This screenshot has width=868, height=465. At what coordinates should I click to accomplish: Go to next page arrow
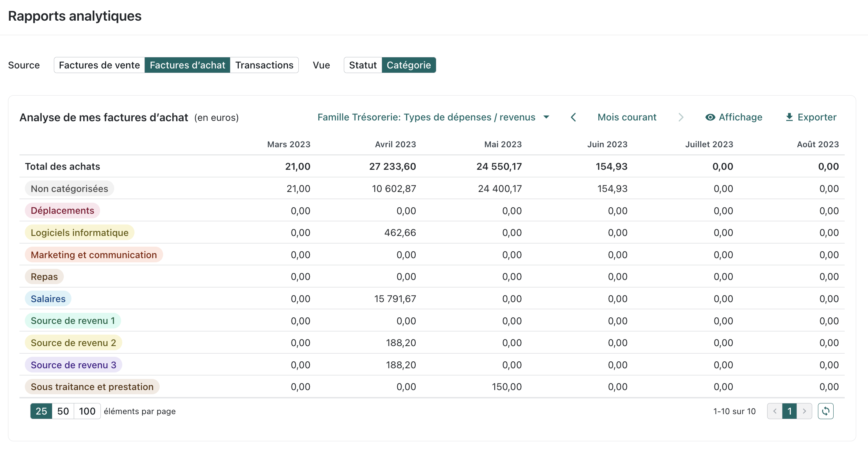804,411
